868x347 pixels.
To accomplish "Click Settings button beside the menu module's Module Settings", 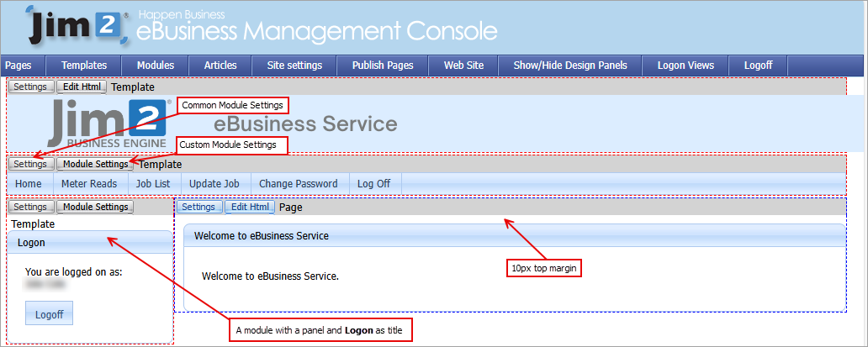I will click(30, 164).
